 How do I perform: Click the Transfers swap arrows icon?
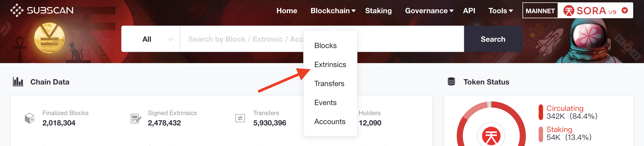(240, 118)
